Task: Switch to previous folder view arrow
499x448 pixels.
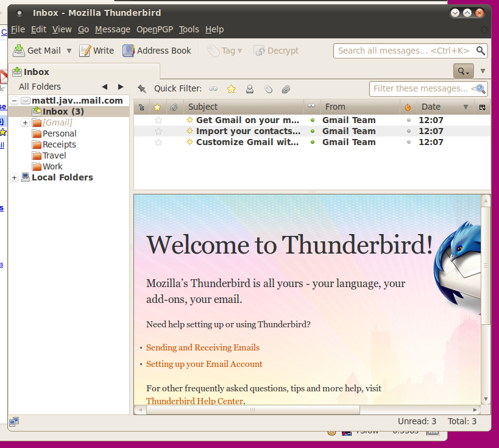Action: 105,87
